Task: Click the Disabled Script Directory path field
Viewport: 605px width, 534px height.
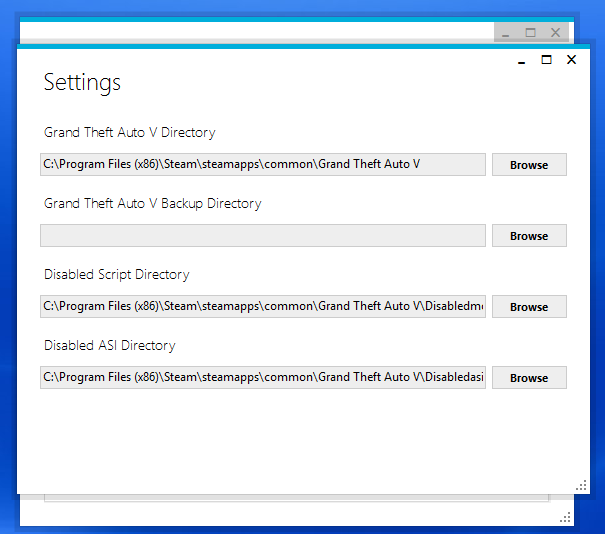Action: click(x=263, y=307)
